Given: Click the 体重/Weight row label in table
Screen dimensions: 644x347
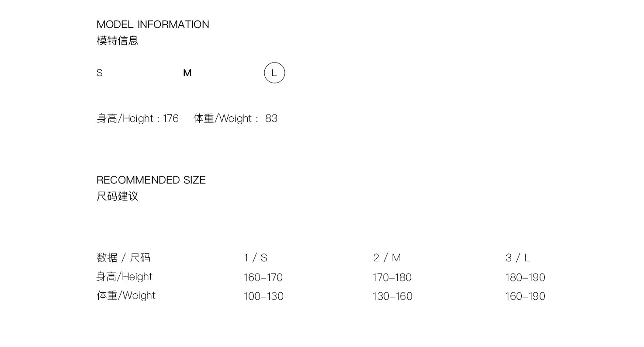Looking at the screenshot, I should [x=126, y=295].
